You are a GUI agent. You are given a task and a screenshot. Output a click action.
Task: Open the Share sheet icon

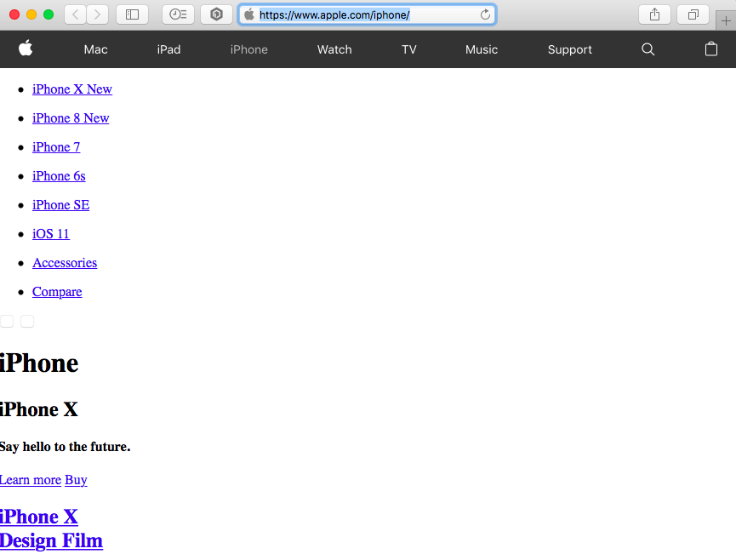click(655, 14)
